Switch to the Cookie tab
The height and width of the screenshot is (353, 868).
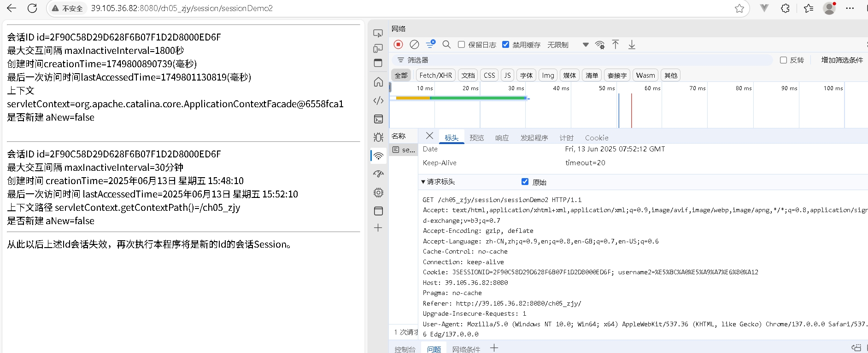[597, 138]
